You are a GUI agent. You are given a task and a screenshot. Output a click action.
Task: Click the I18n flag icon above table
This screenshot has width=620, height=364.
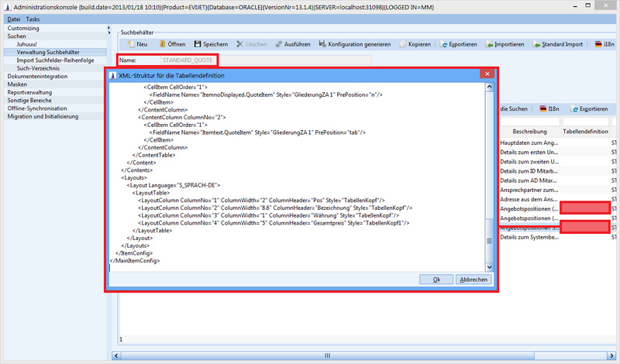[x=543, y=108]
